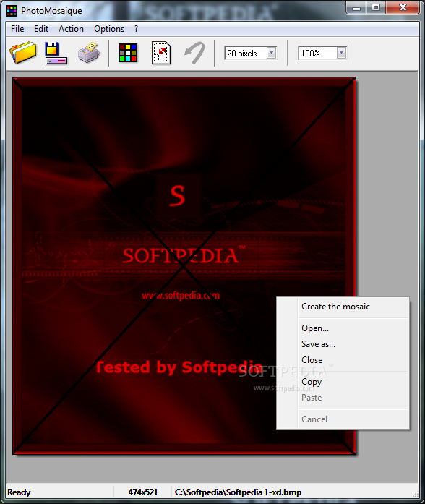425x504 pixels.
Task: Open the Action menu
Action: click(71, 29)
